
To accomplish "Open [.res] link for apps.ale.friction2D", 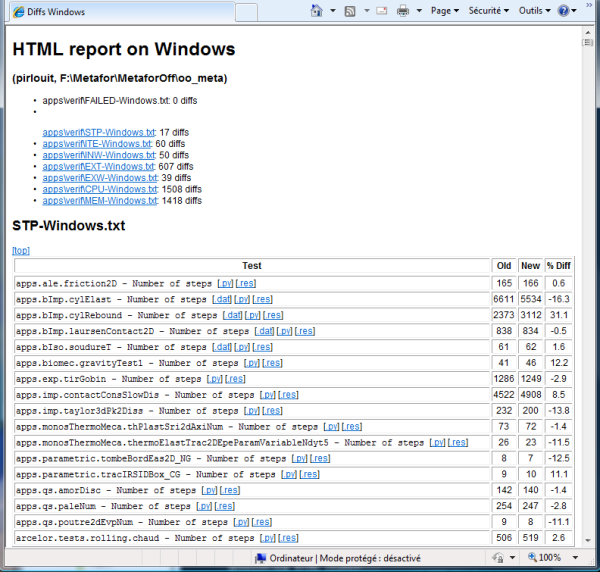I will [246, 284].
